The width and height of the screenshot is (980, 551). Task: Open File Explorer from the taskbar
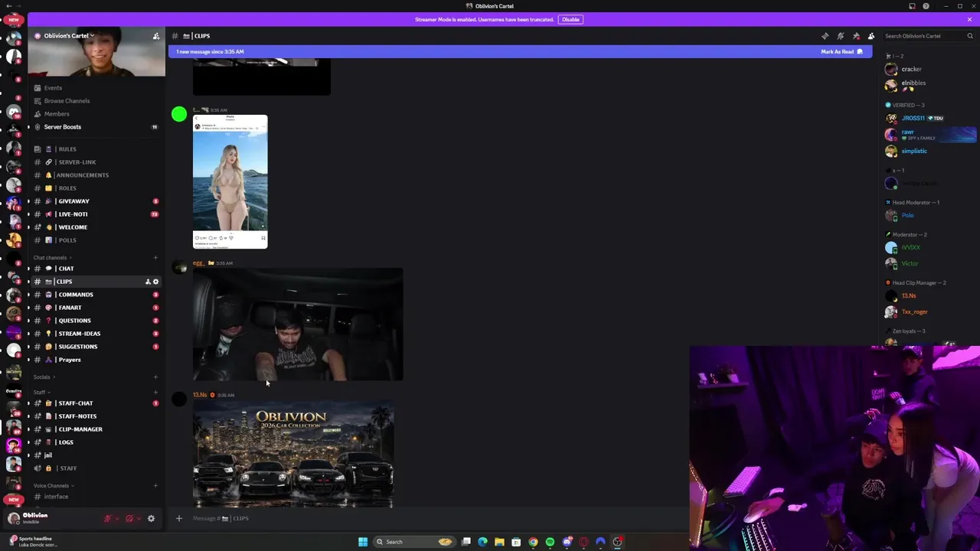point(499,542)
